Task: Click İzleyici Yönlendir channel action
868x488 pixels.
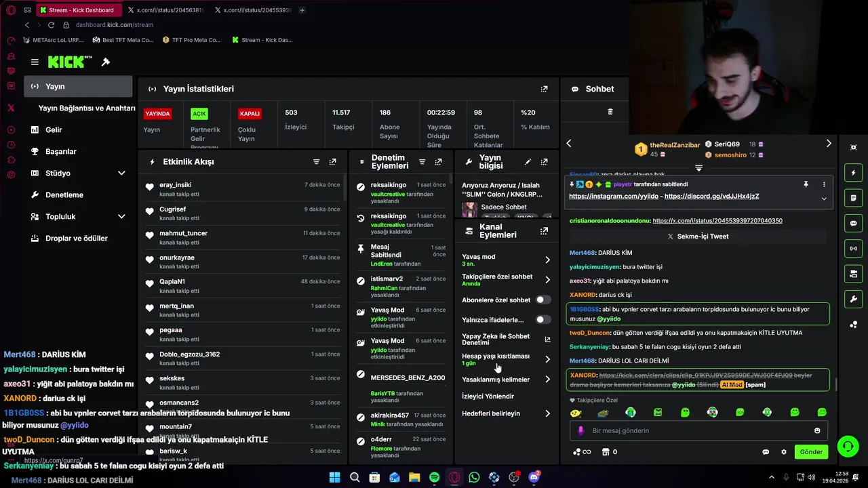Action: tap(488, 396)
